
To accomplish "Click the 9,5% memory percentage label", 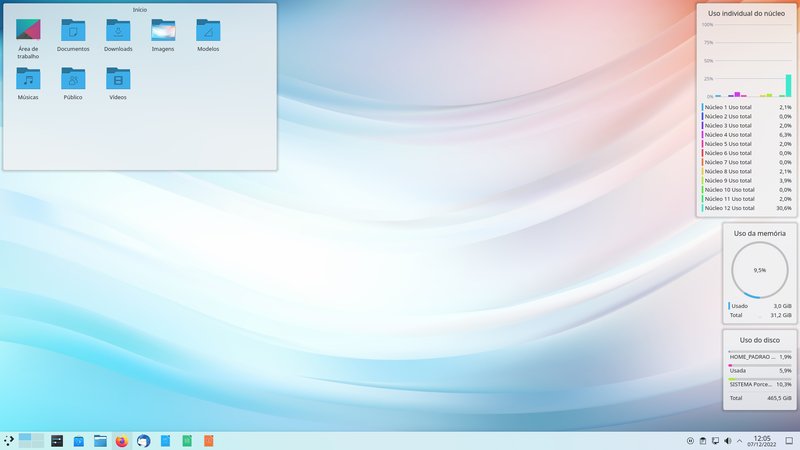I will 760,270.
